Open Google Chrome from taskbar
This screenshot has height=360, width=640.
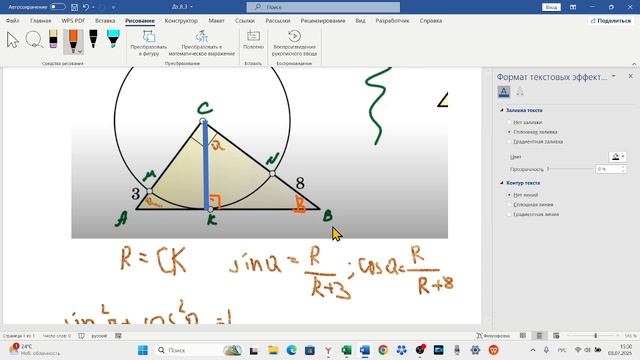point(383,350)
